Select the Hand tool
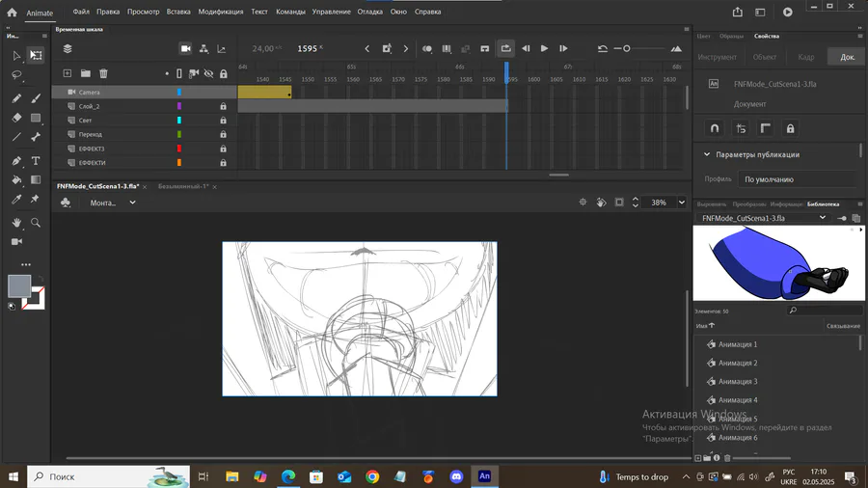Viewport: 868px width, 488px height. (16, 223)
